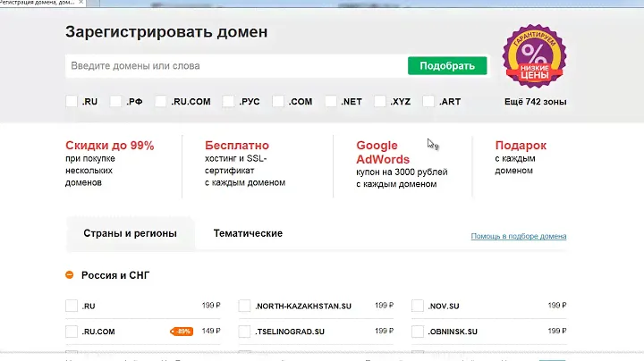Switch to the Тематические tab
This screenshot has height=361, width=644.
coord(248,233)
